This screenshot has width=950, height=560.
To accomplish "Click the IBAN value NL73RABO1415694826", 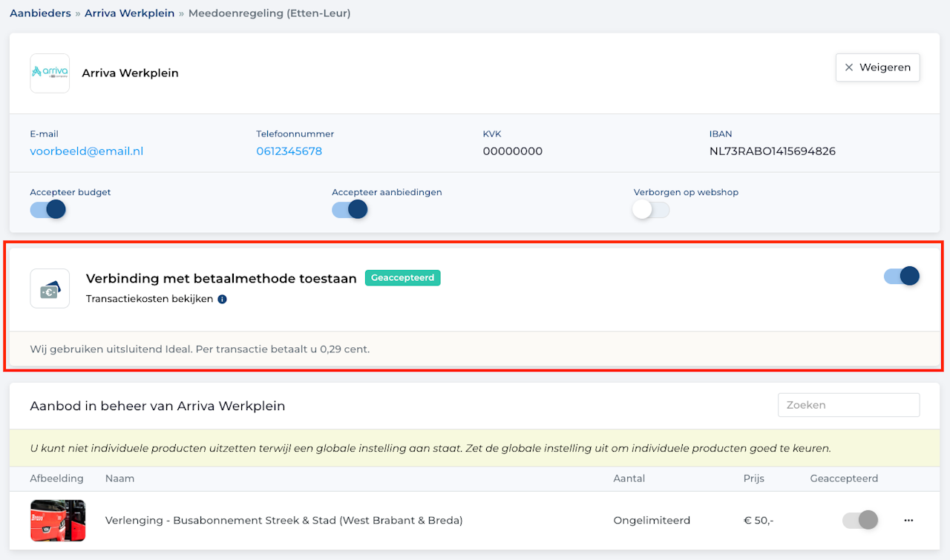I will [x=773, y=151].
